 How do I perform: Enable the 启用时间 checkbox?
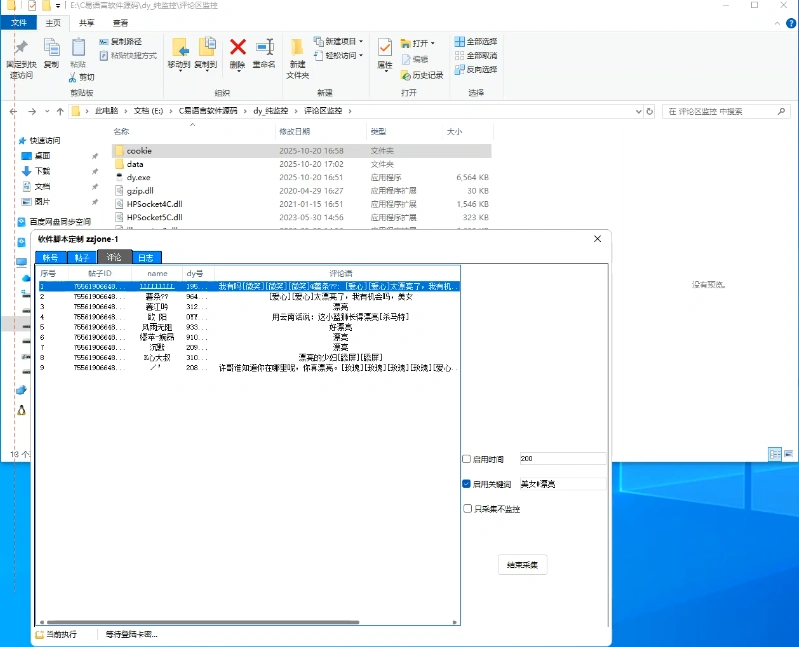pos(467,459)
